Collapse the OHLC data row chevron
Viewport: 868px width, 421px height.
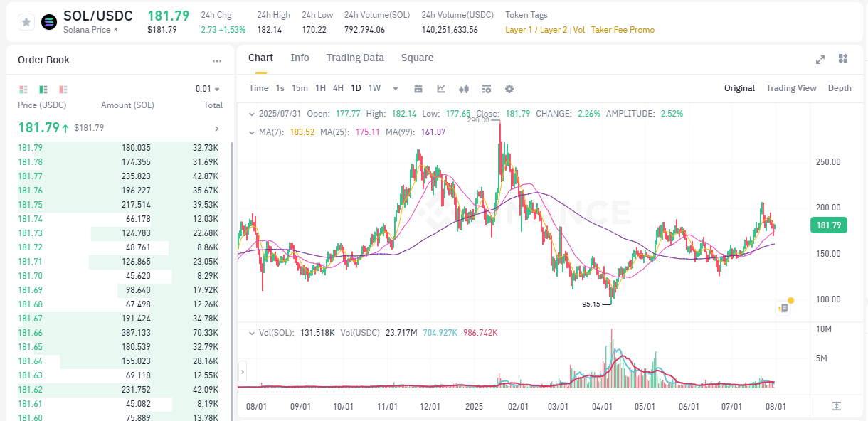(251, 114)
